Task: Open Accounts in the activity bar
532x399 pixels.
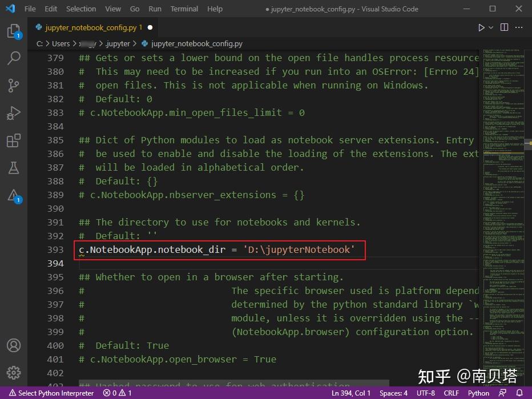Action: pos(14,346)
